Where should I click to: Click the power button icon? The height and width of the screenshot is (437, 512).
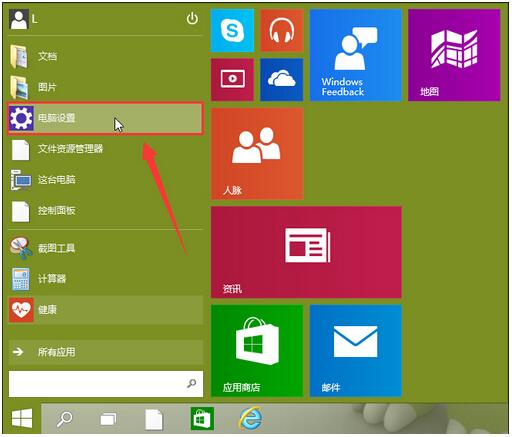click(x=192, y=19)
